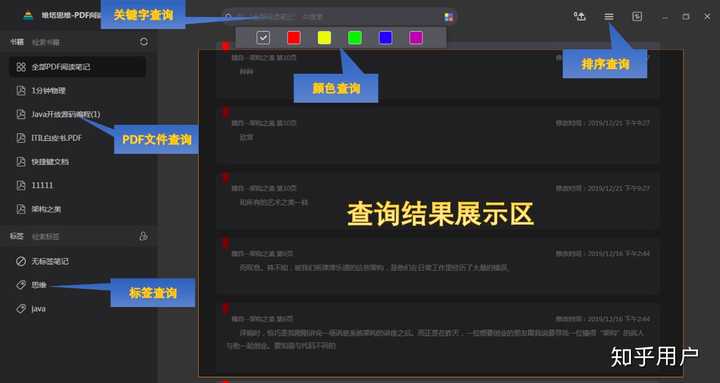Filter notes by the yellow color swatch

point(324,38)
